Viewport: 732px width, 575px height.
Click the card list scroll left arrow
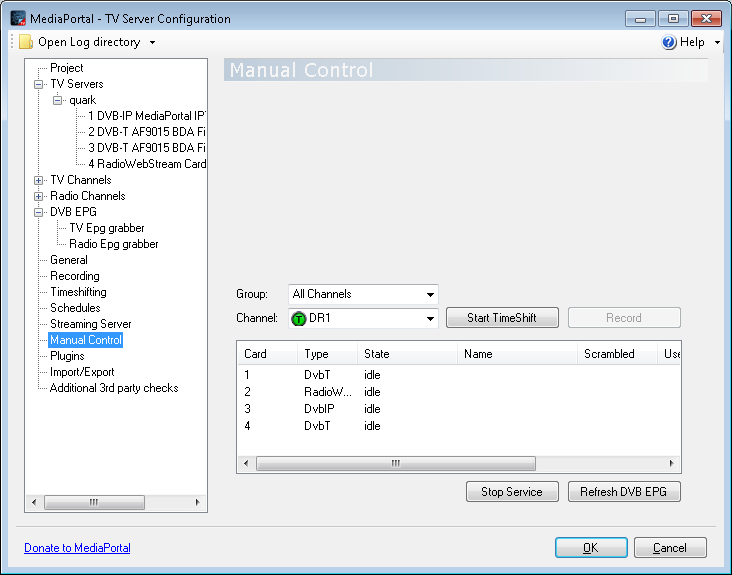click(246, 463)
